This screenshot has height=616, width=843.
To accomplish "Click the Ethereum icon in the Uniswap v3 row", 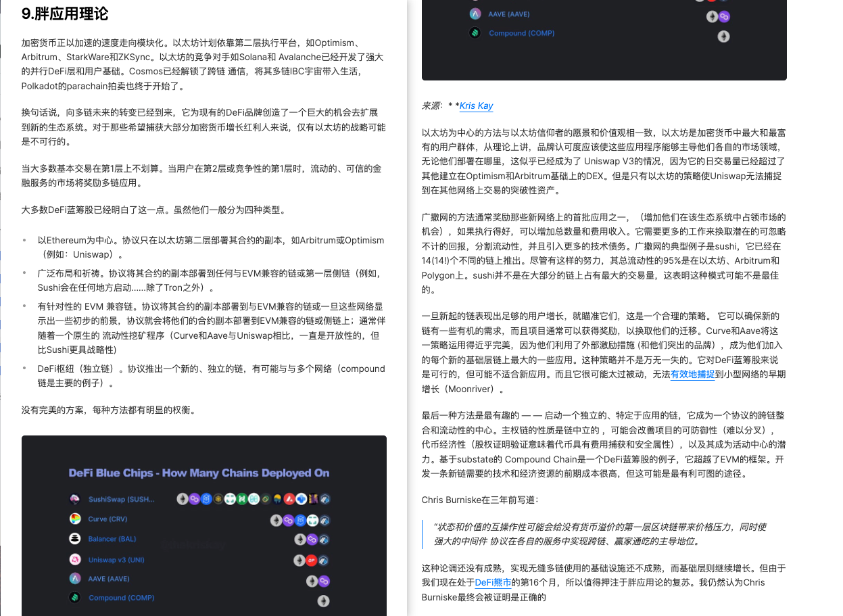I will [299, 561].
